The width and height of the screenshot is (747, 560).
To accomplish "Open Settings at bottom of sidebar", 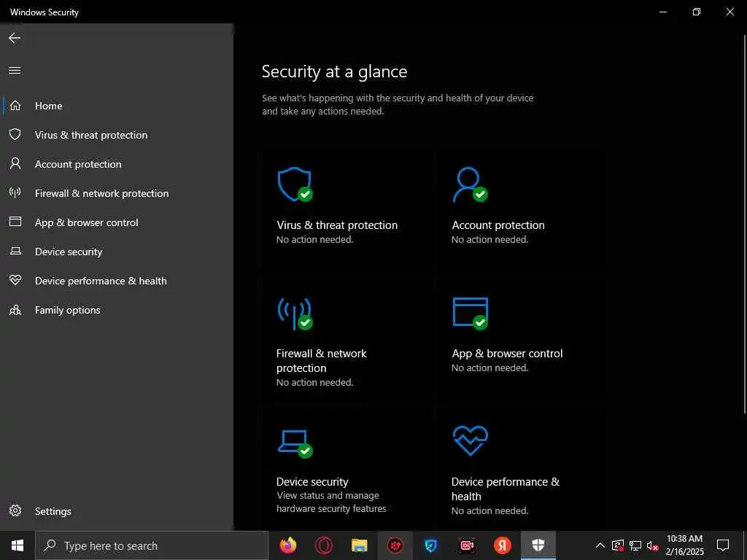I will [53, 511].
